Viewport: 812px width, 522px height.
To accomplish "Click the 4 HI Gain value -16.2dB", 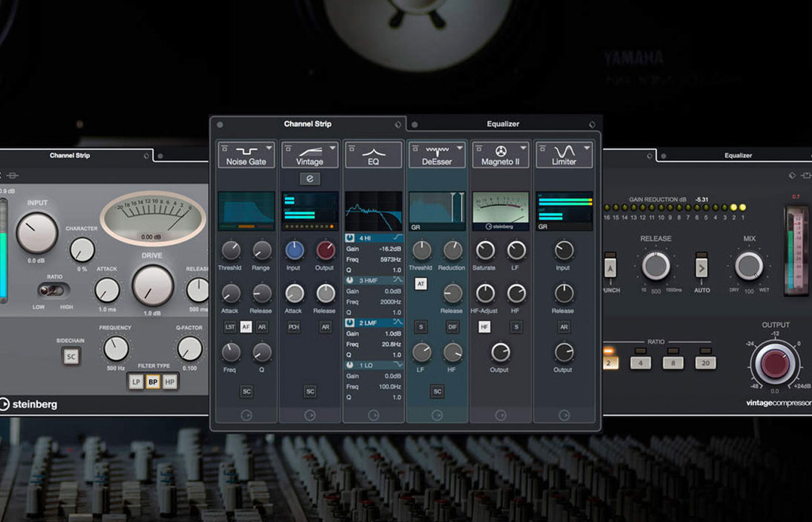I will (x=390, y=249).
